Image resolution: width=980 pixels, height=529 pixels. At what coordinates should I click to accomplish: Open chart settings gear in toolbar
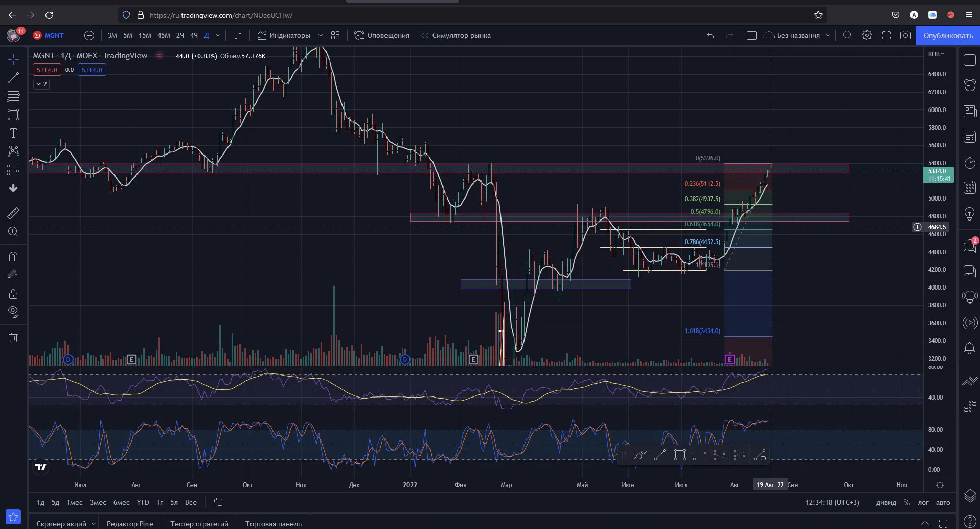point(867,35)
